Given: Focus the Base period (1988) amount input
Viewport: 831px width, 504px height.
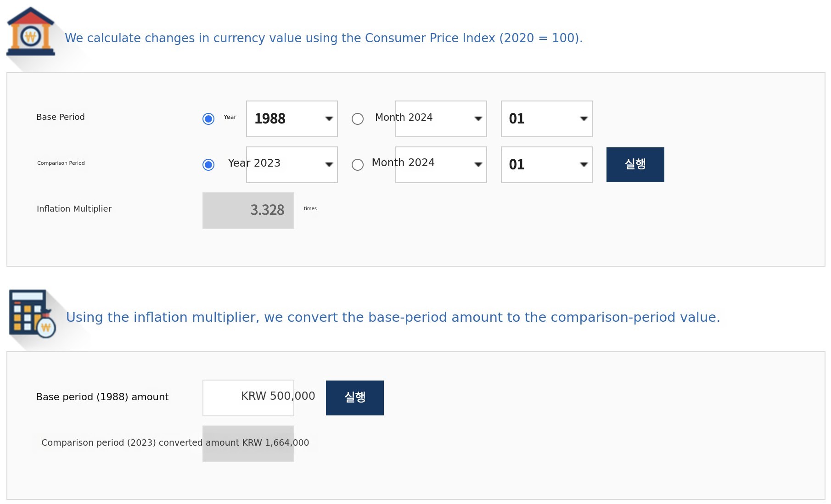Looking at the screenshot, I should (x=248, y=398).
